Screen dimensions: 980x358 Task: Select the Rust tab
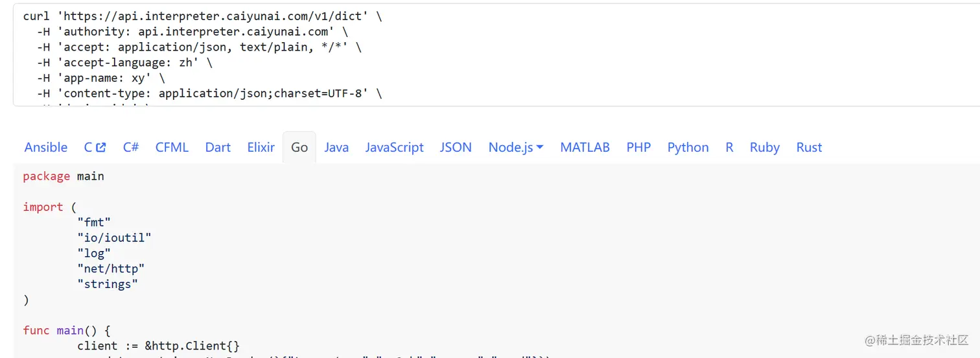pos(809,147)
